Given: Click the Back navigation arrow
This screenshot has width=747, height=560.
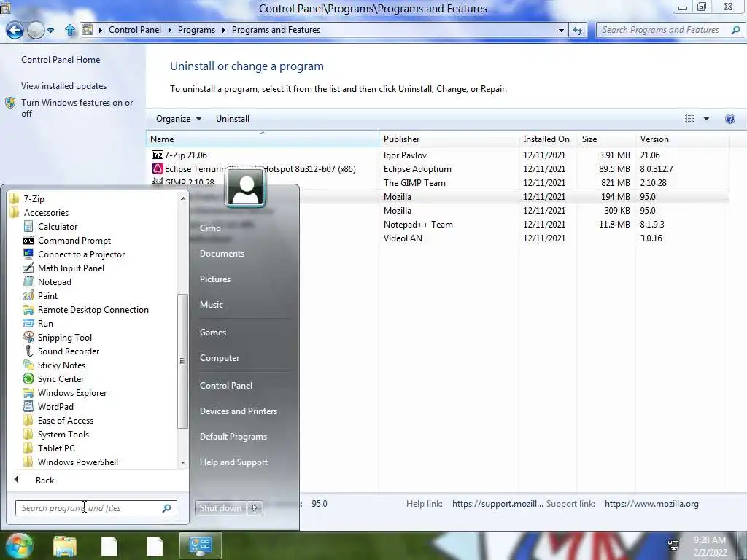Looking at the screenshot, I should click(15, 30).
